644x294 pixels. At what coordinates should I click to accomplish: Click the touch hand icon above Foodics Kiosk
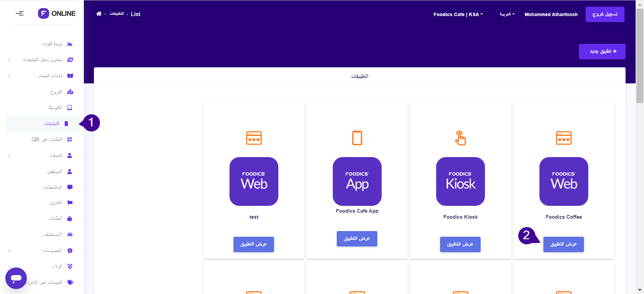click(x=461, y=138)
